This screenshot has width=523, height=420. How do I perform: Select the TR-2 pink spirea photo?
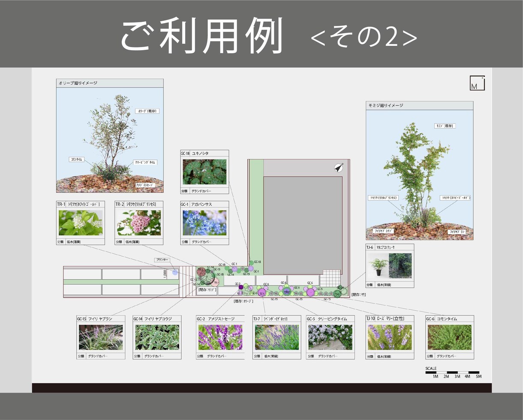tap(139, 222)
